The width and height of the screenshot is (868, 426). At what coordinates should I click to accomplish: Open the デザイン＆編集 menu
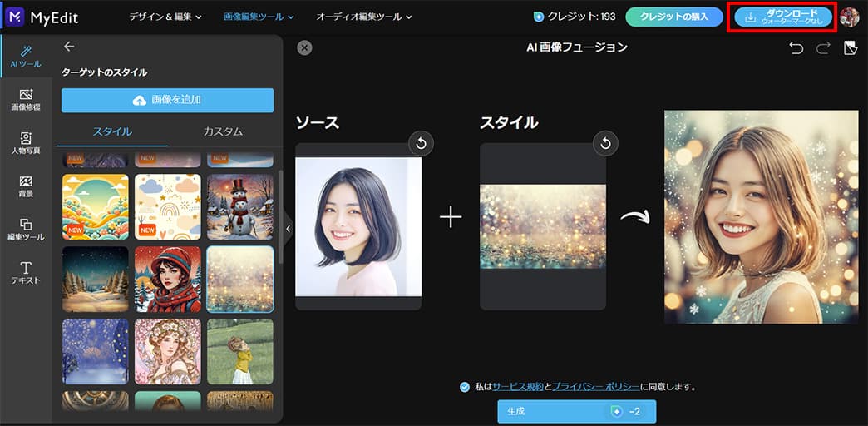pyautogui.click(x=165, y=17)
